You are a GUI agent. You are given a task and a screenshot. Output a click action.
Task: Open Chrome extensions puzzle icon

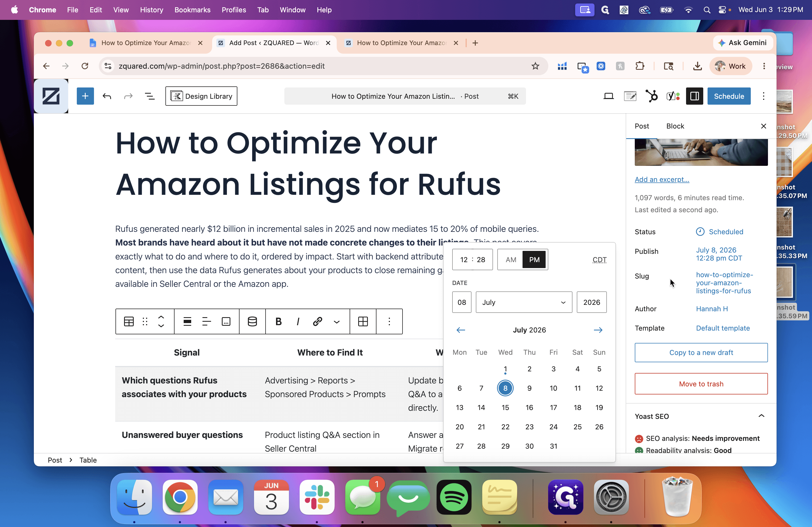640,66
